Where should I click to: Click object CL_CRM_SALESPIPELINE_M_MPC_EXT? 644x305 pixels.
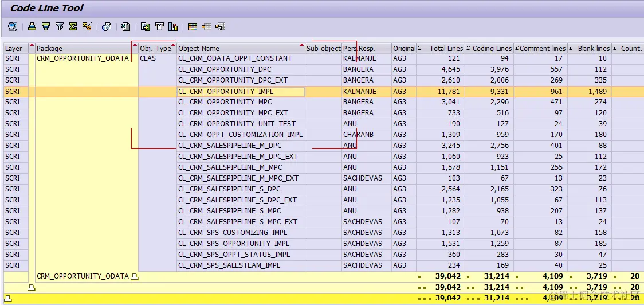click(241, 178)
